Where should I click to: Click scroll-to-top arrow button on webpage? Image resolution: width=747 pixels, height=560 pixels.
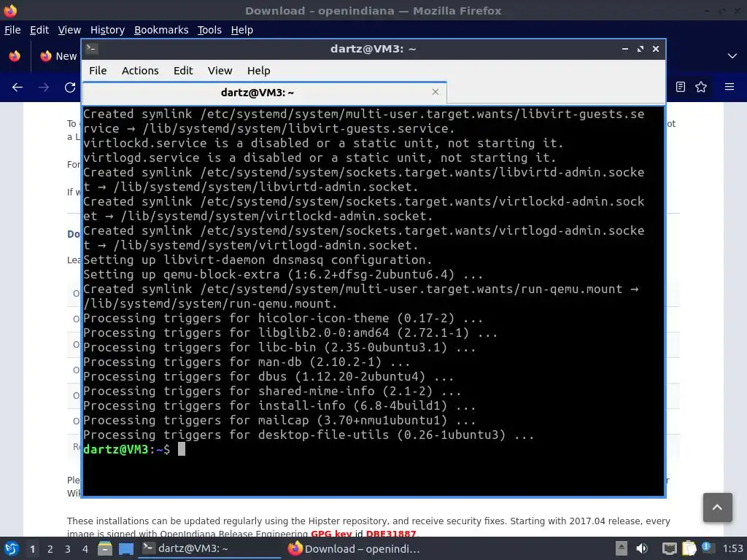tap(718, 507)
